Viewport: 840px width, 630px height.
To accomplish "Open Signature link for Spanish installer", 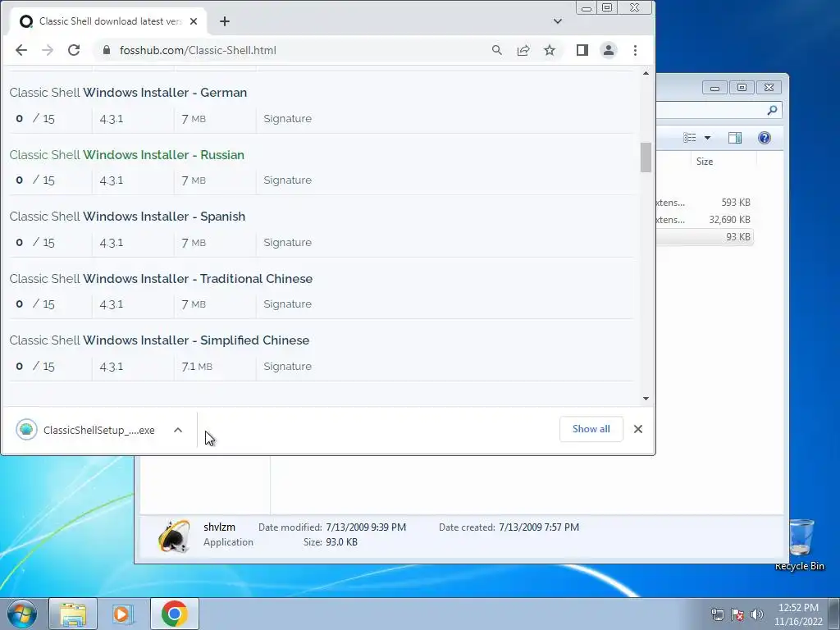I will coord(287,242).
